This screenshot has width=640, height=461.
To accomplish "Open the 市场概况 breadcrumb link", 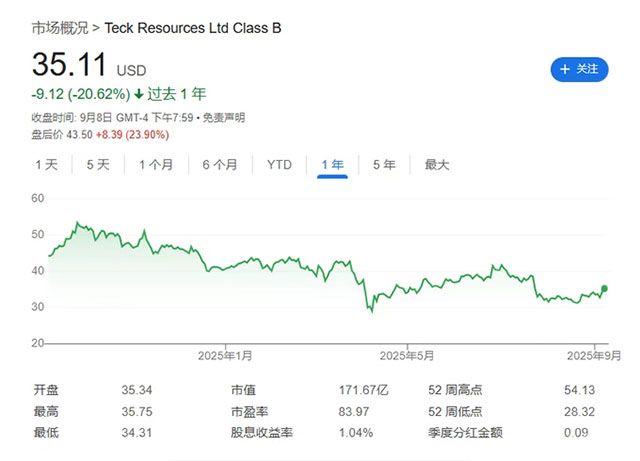I will 60,28.
